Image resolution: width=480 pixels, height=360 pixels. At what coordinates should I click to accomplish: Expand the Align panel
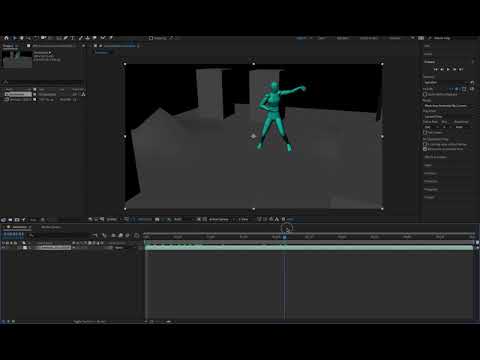[x=428, y=165]
